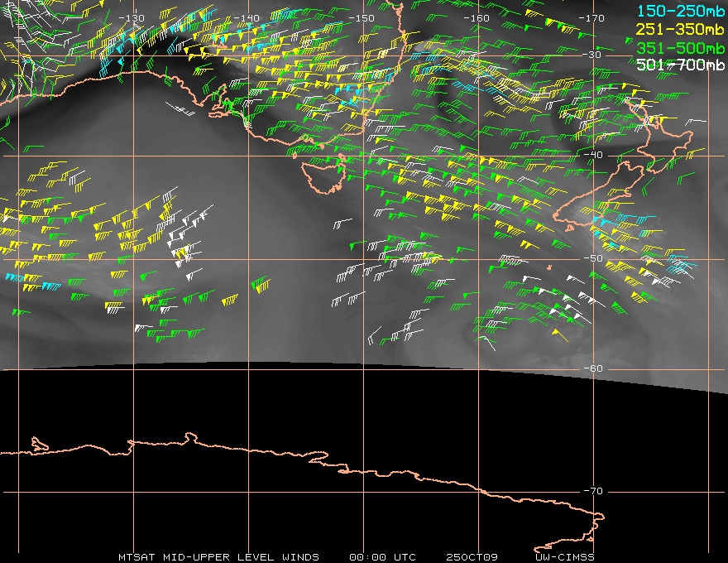728x563 pixels.
Task: Click the -130 longitude label
Action: (x=132, y=18)
